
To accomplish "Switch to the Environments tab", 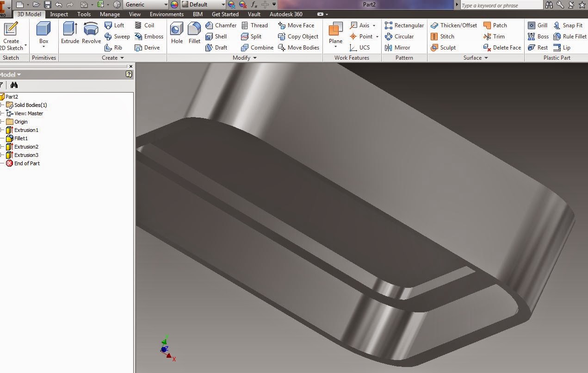I will tap(167, 14).
